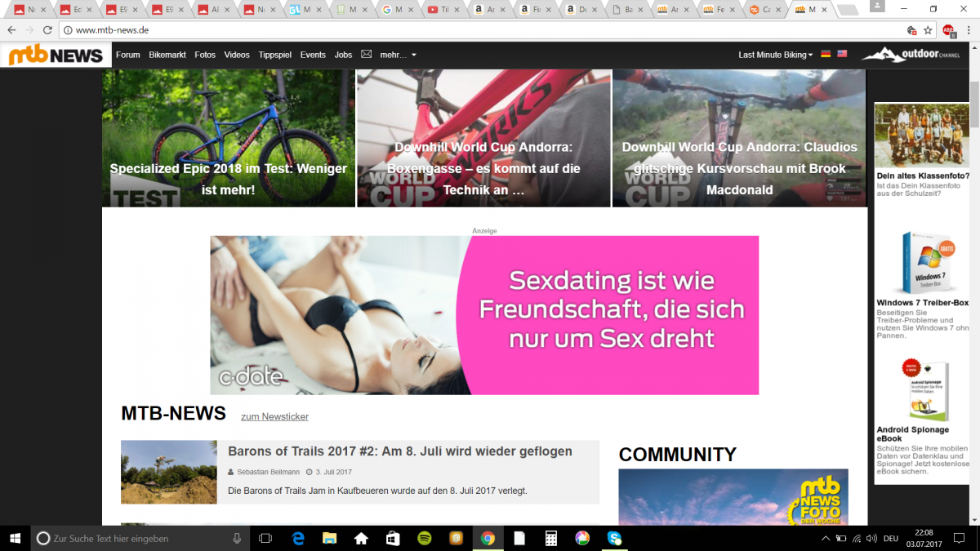Open the Community Foto der Woche image
This screenshot has height=551, width=980.
(x=733, y=497)
